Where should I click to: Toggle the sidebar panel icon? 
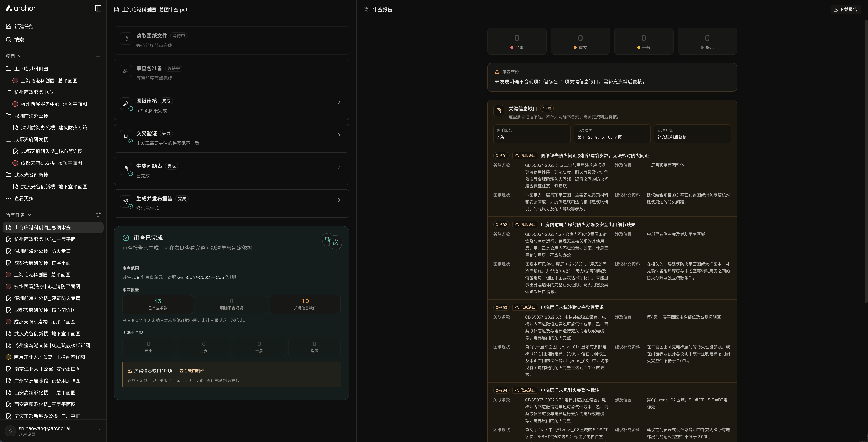pyautogui.click(x=98, y=8)
